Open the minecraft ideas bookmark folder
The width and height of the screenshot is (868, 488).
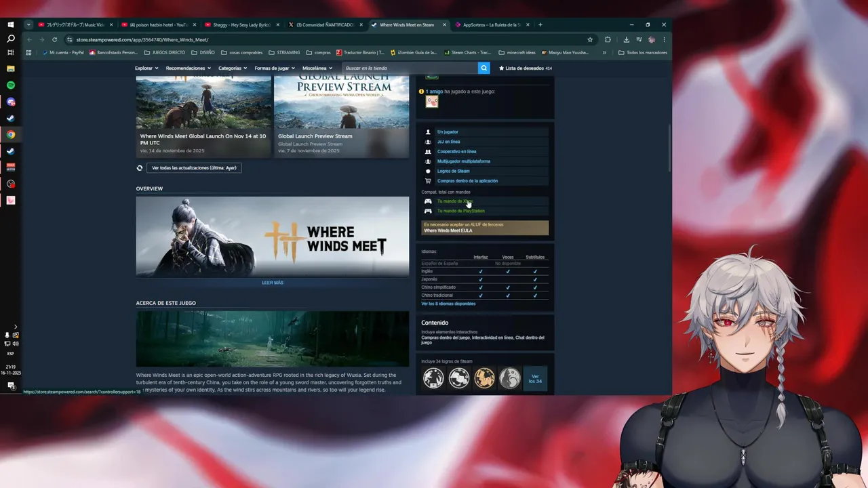tap(517, 52)
